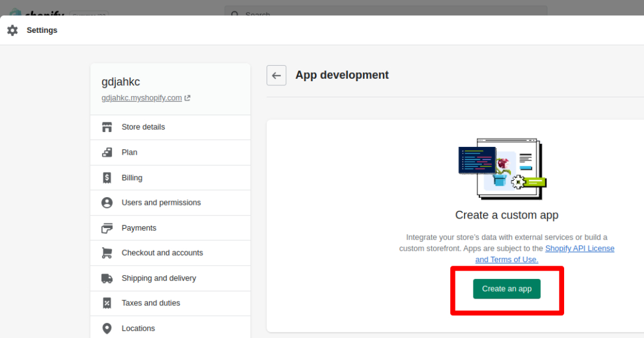Select Users and permissions

click(x=171, y=202)
